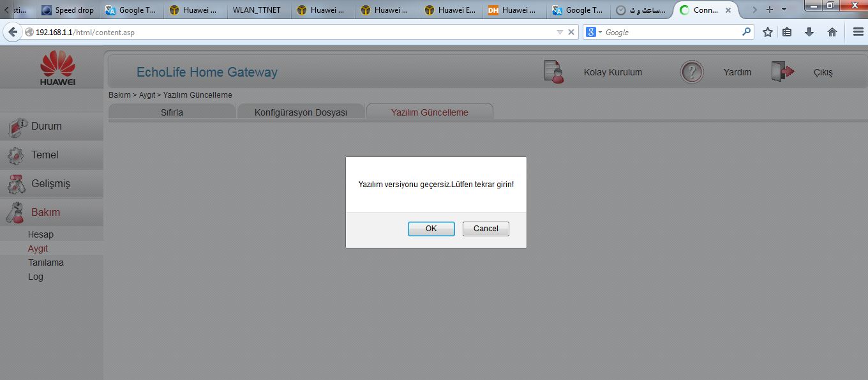The height and width of the screenshot is (380, 868).
Task: Collapse the Bakım maintenance section
Action: pos(45,213)
